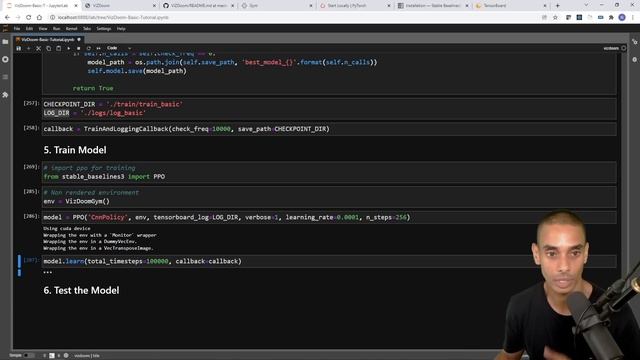The height and width of the screenshot is (360, 640).
Task: Open the Running Terminals and Kernels sidebar icon
Action: pos(5,60)
